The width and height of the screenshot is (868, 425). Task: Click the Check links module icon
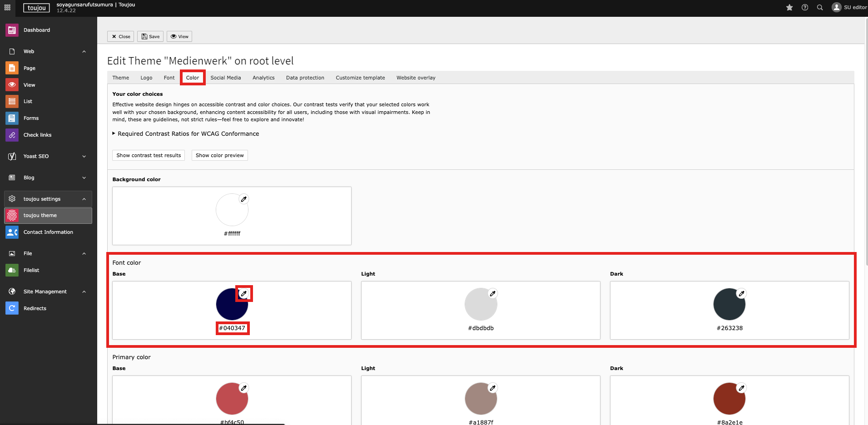click(x=12, y=135)
